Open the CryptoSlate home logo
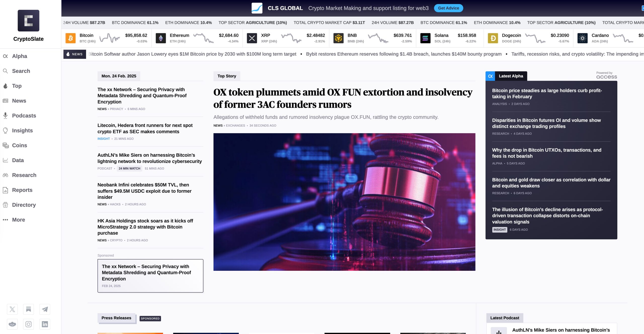 28,21
